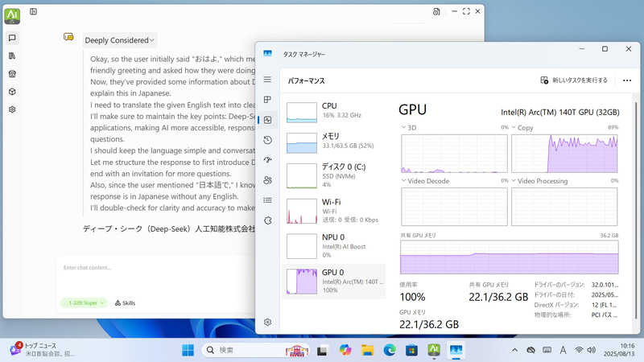The height and width of the screenshot is (362, 644).
Task: Open settings gear in AI app sidebar
Action: point(12,109)
